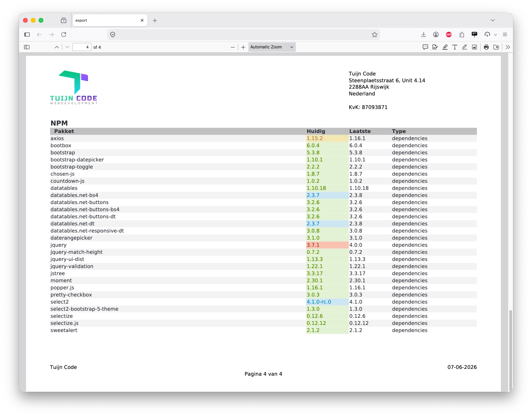Expand the list all tabs chevron
Viewport: 532px width, 417px height.
point(493,20)
